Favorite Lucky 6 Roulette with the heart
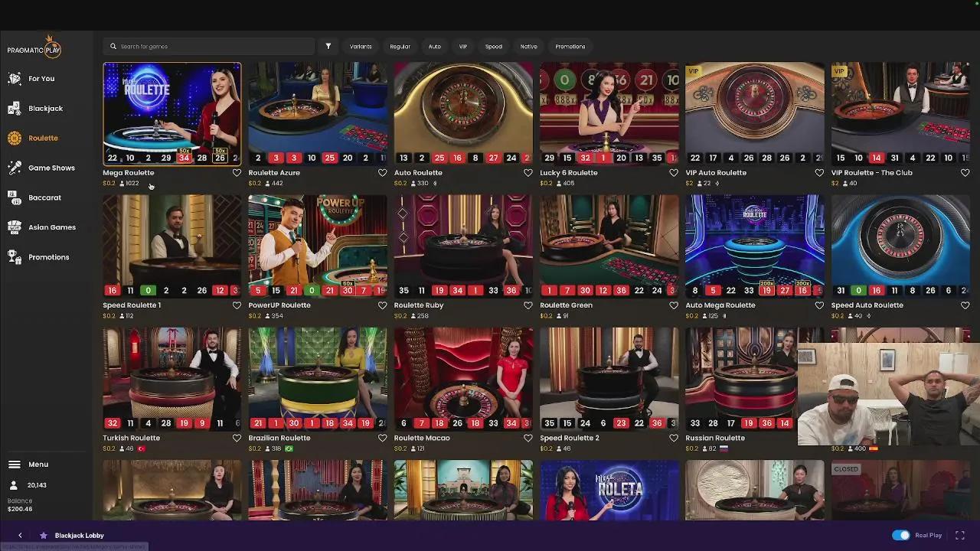This screenshot has height=551, width=980. (674, 173)
